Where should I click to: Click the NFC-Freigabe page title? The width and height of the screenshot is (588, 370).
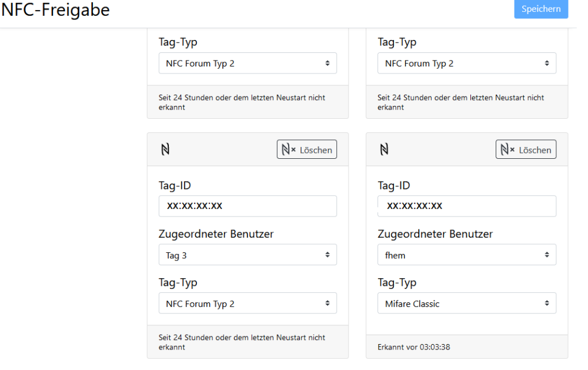coord(55,10)
